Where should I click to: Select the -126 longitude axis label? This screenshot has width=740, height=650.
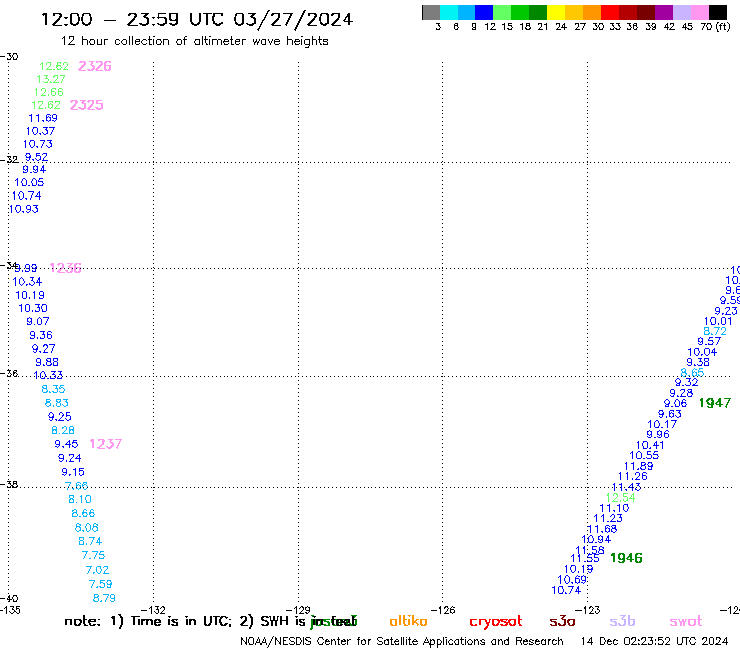click(x=443, y=610)
